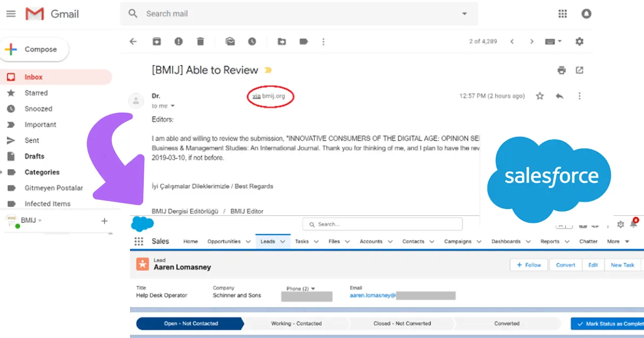Open the Drafts folder

pos(35,156)
